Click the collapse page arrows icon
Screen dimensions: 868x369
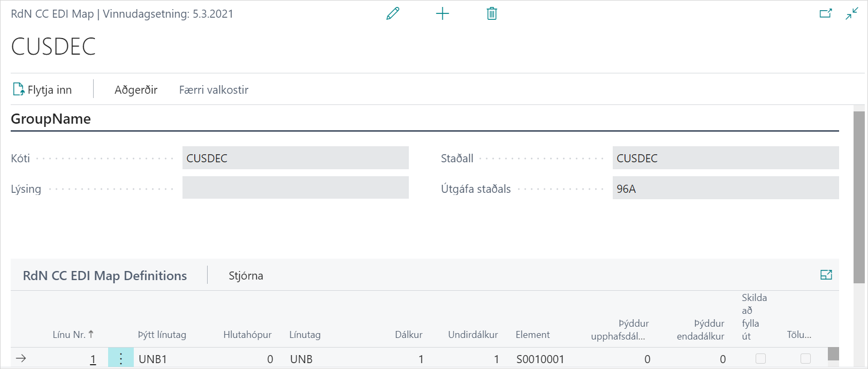852,14
